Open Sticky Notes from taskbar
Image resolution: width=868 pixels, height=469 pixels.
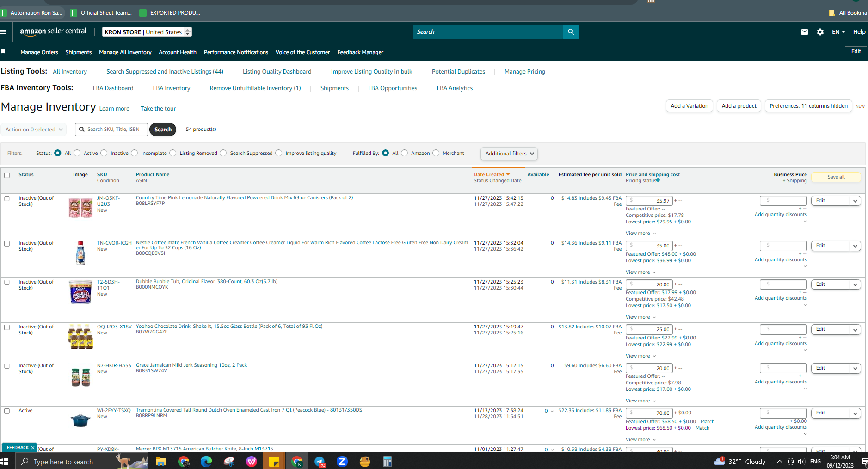274,462
